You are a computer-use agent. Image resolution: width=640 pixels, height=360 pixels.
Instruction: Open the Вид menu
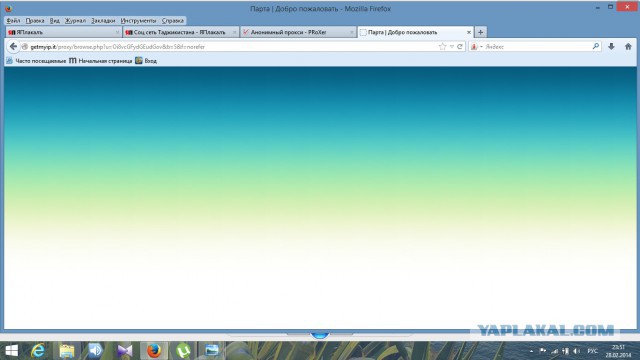click(55, 20)
